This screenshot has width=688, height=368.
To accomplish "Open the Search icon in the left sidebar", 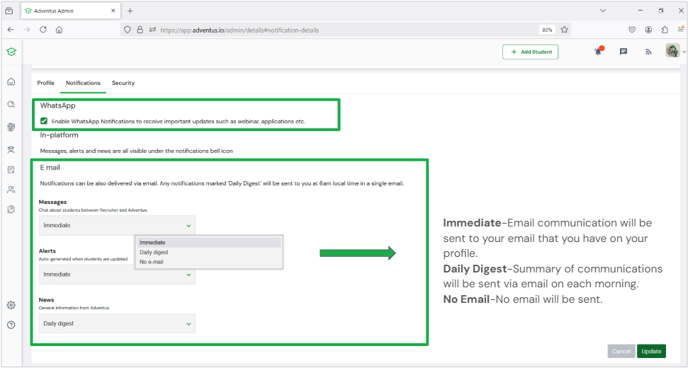I will tap(11, 104).
